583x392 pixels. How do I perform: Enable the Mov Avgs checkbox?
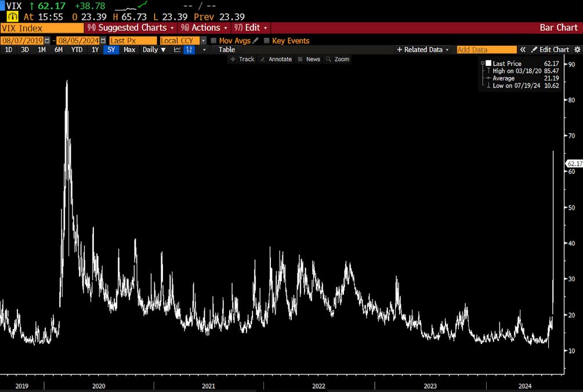coord(213,41)
